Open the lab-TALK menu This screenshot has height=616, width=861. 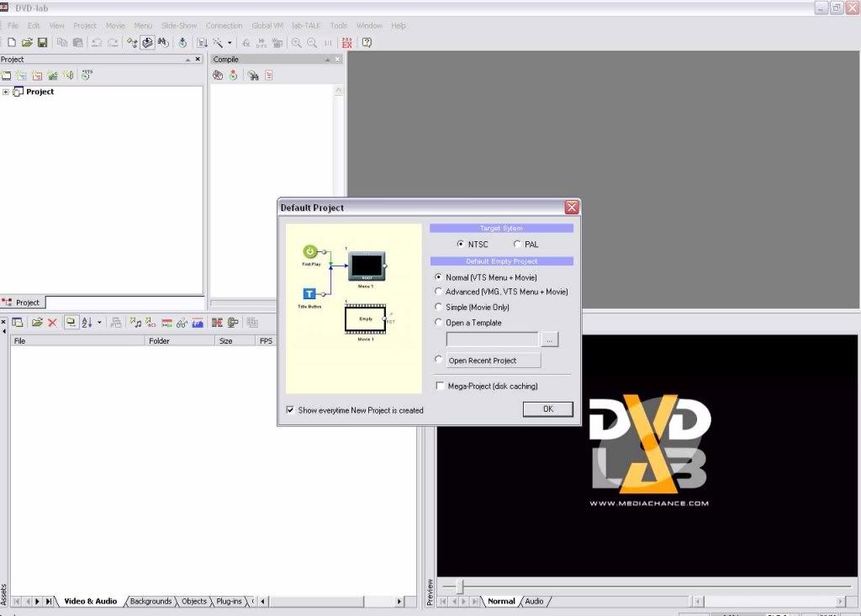click(x=306, y=25)
